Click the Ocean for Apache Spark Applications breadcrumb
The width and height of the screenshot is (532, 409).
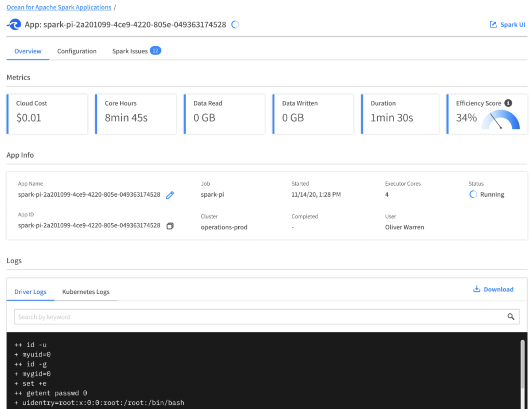59,7
